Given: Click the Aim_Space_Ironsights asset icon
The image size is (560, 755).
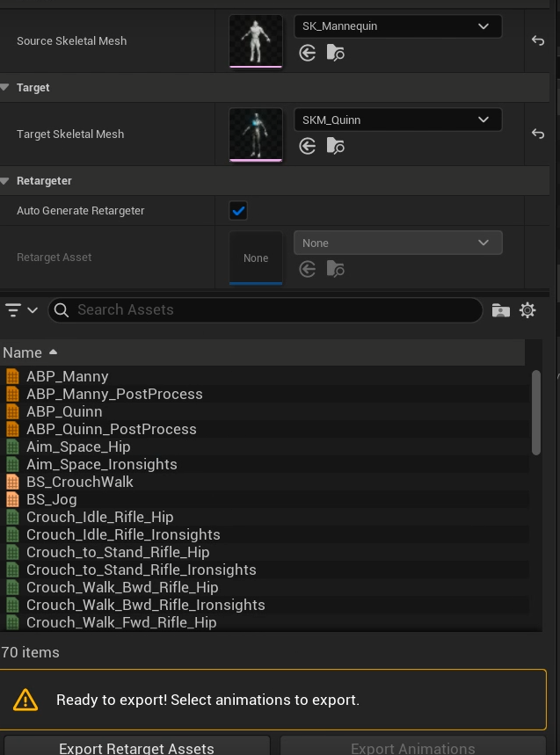Looking at the screenshot, I should [12, 464].
